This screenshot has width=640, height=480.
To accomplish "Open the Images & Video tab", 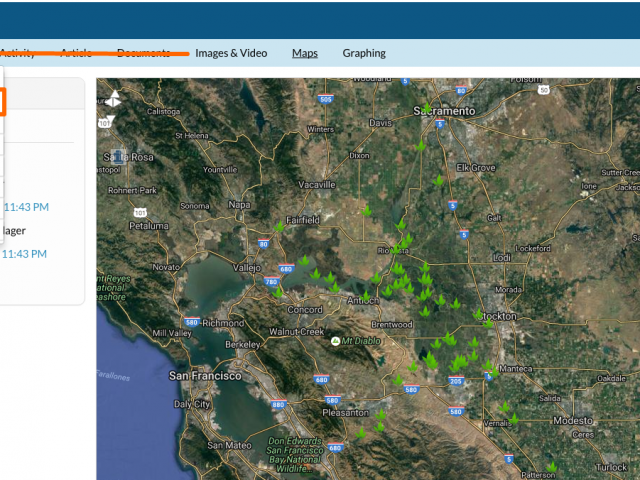I will (231, 53).
